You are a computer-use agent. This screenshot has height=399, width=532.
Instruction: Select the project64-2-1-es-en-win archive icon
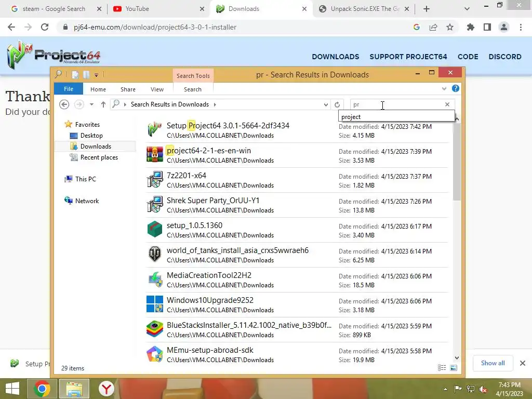point(155,155)
